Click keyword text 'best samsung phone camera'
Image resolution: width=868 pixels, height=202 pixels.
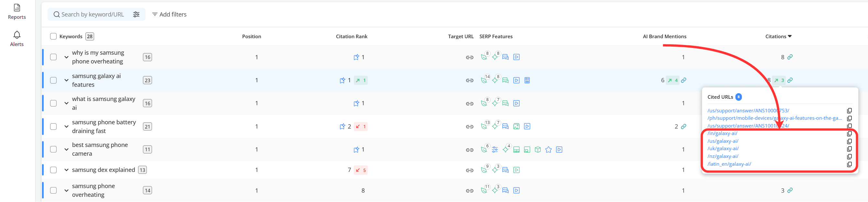tap(100, 149)
